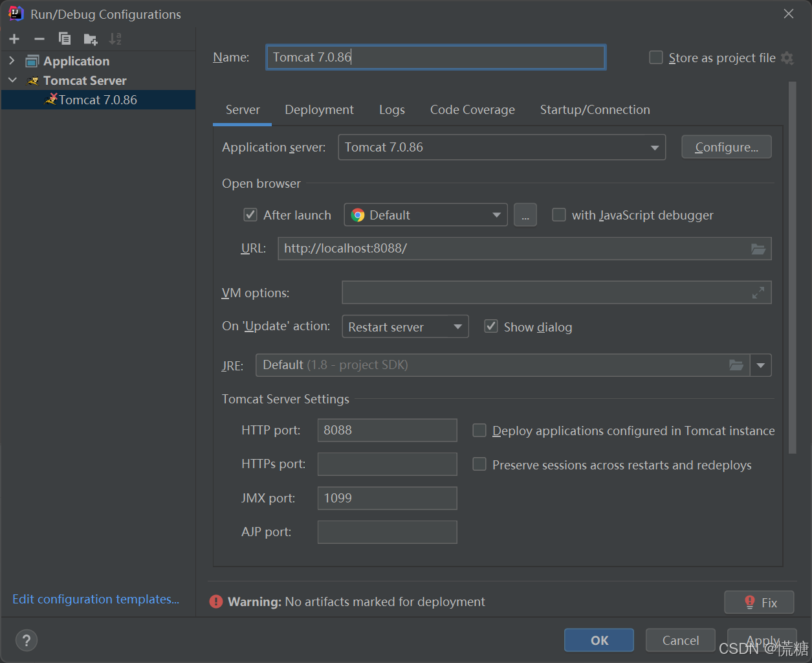Close the Run/Debug Configurations dialog
Screen dimensions: 812x663
pos(789,14)
